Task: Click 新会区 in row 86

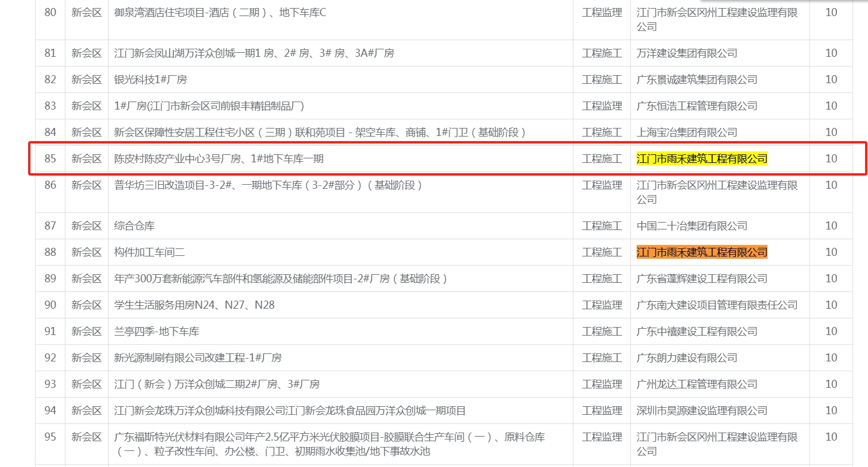Action: [86, 185]
